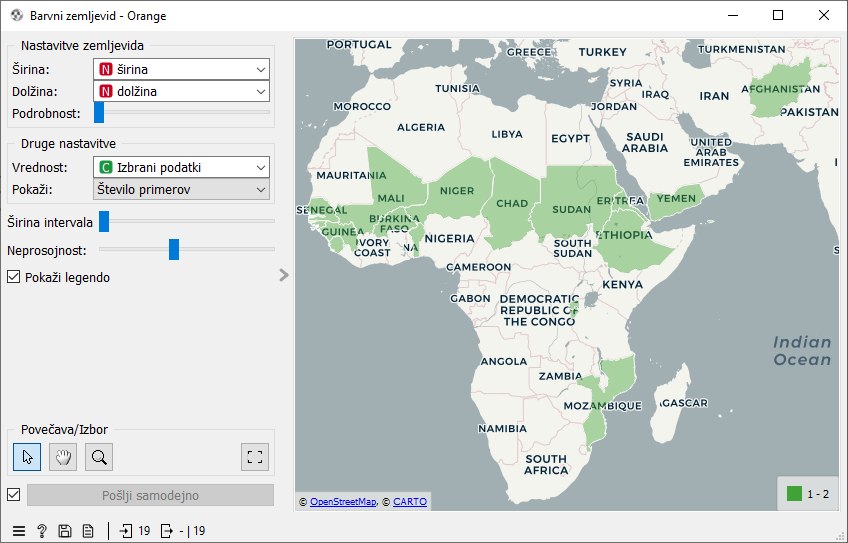This screenshot has width=848, height=543.
Task: Open the 'Vrednost' combo box
Action: pyautogui.click(x=181, y=167)
